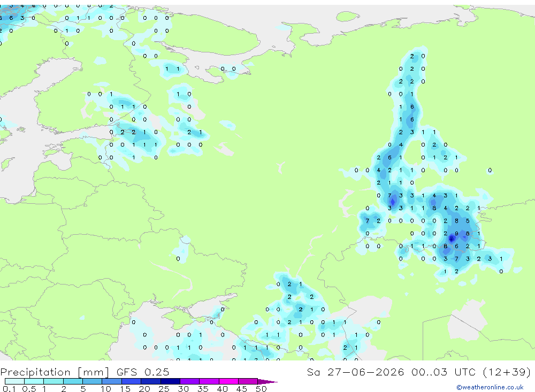
Task: Click the '50' legend scale label
Action: (x=261, y=389)
